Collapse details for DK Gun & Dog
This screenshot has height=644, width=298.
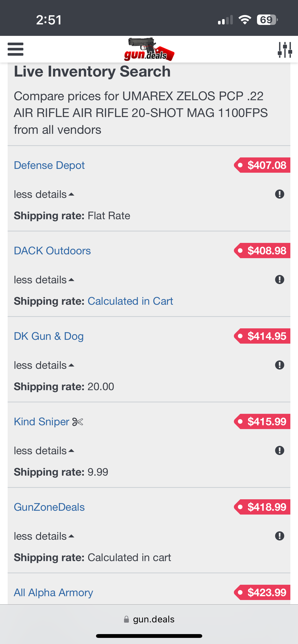[44, 365]
